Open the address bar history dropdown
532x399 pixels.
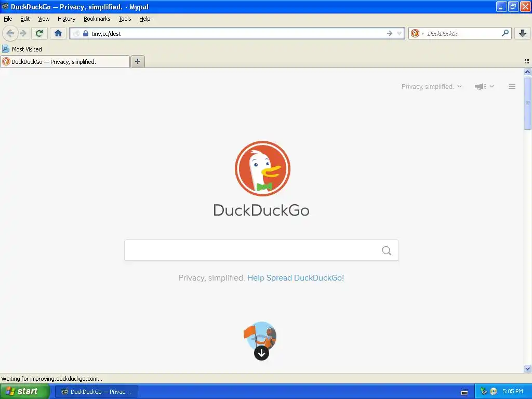click(x=400, y=33)
